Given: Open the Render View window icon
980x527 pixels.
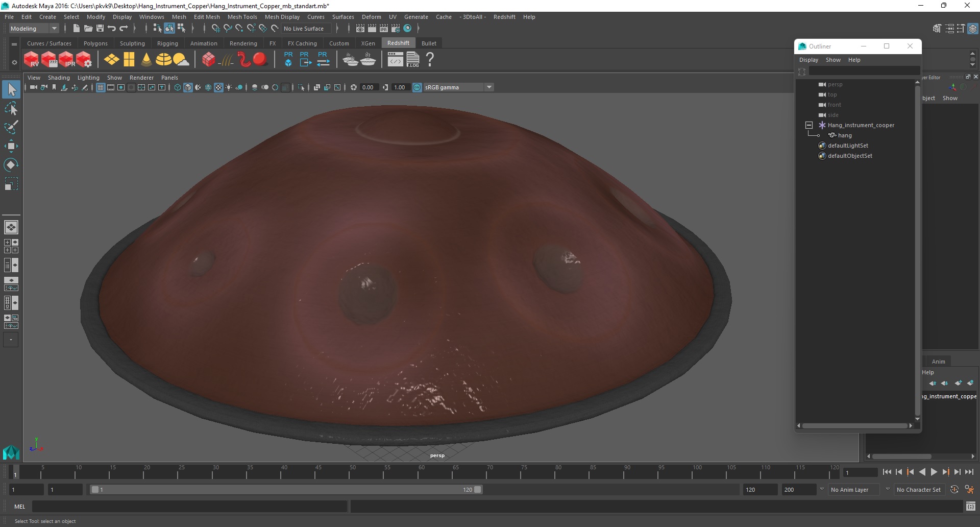Looking at the screenshot, I should [360, 29].
